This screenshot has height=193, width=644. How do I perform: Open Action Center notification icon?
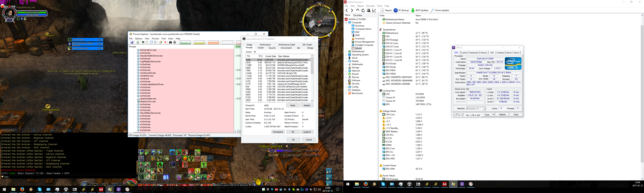tap(338, 189)
